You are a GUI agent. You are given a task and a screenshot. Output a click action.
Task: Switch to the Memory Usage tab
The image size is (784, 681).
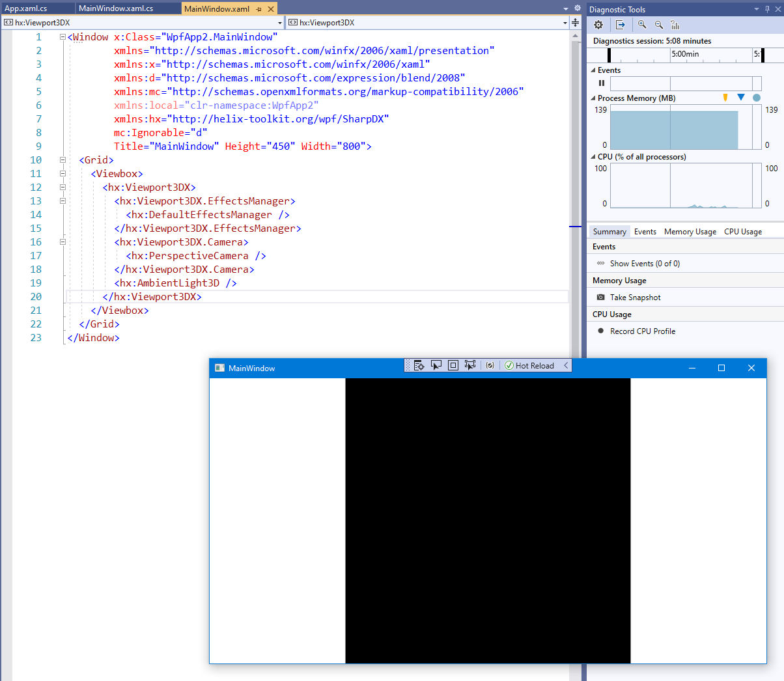click(690, 231)
